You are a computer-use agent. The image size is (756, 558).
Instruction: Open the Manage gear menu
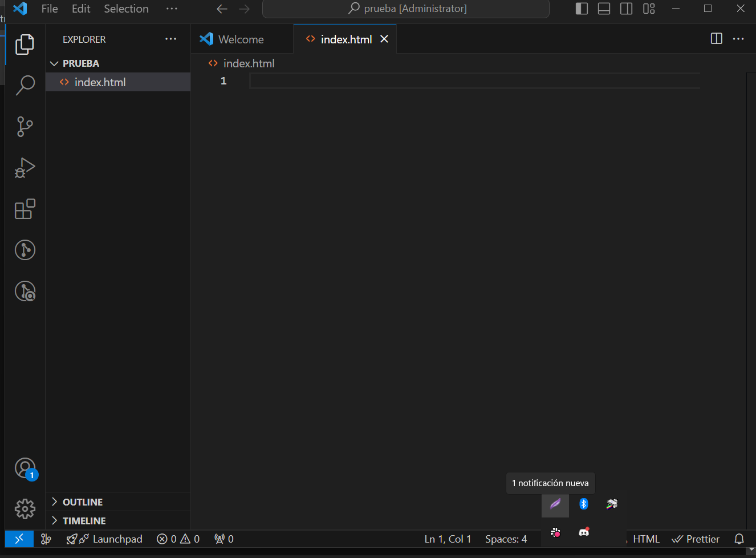tap(25, 509)
